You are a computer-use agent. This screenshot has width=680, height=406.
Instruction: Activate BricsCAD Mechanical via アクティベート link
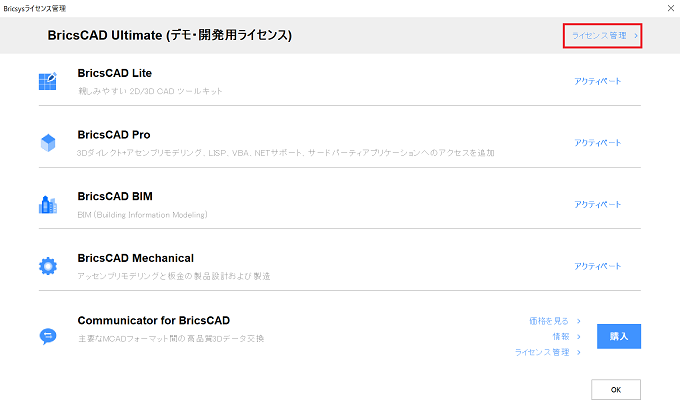click(x=598, y=266)
